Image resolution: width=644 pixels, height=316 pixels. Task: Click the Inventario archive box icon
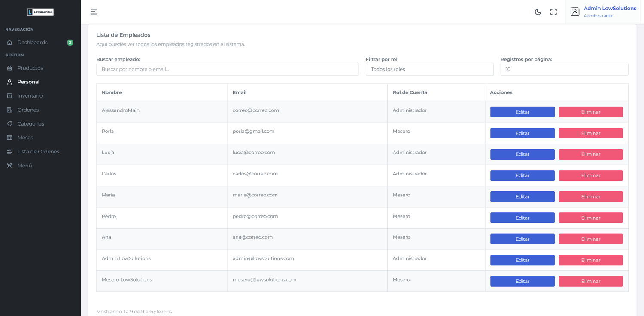[9, 96]
